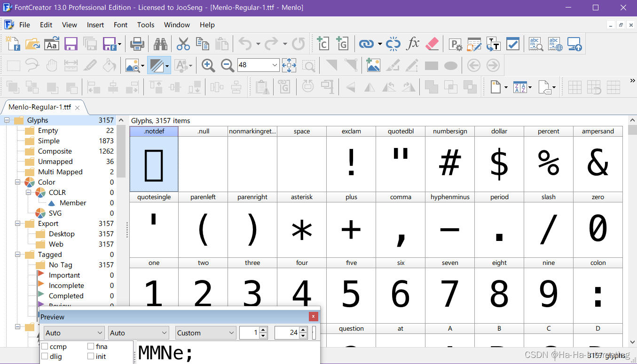Save font with the purple floppy icon
Image resolution: width=637 pixels, height=364 pixels.
[71, 44]
